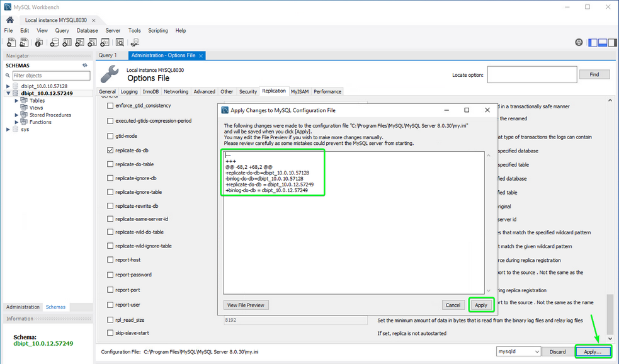
Task: Open the mysqld section dropdown
Action: click(x=518, y=351)
